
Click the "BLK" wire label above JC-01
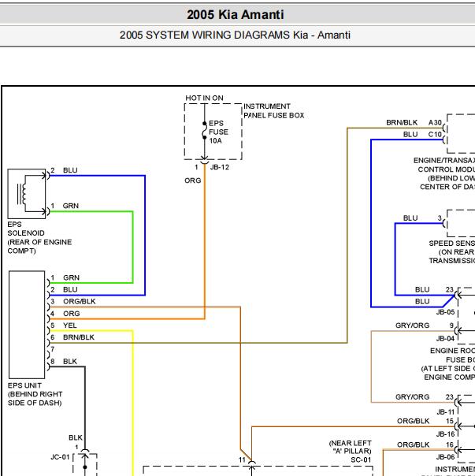76,437
